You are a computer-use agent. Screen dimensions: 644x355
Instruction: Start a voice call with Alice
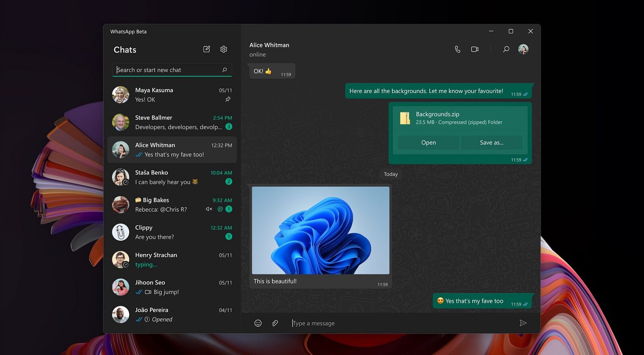click(x=458, y=49)
